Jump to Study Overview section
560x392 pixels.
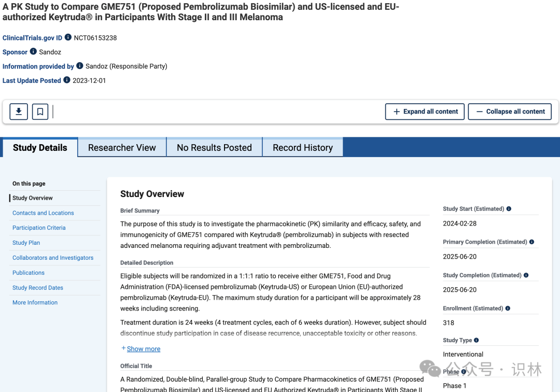point(33,198)
